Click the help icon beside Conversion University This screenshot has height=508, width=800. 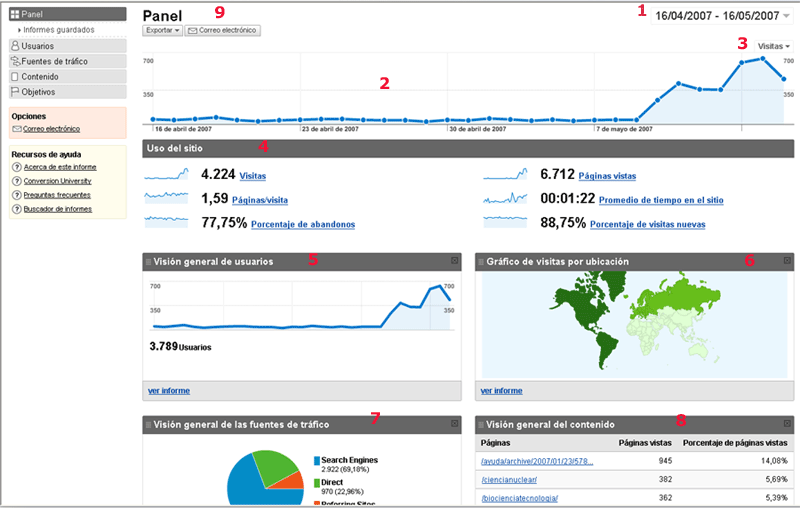[17, 181]
